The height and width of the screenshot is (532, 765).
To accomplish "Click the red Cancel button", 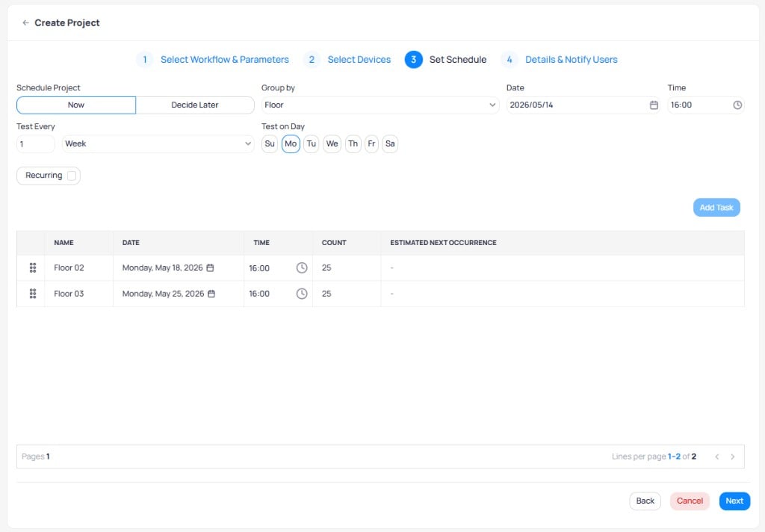I will (x=690, y=501).
